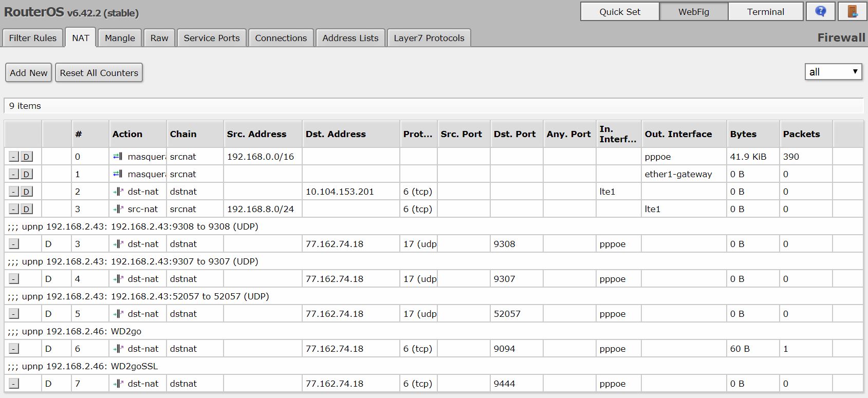Open Quick Set

[620, 12]
